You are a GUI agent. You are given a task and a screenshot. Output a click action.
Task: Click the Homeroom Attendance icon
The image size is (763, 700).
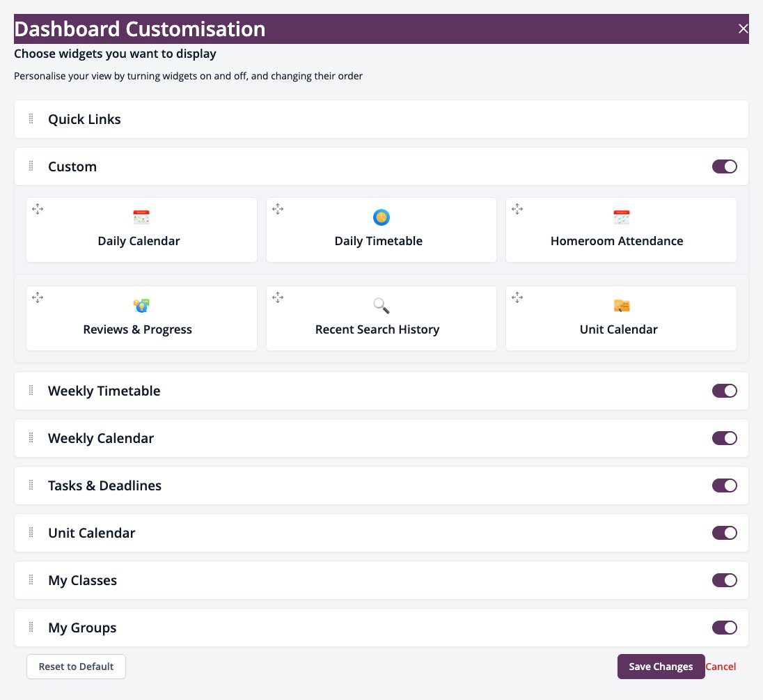coord(622,217)
